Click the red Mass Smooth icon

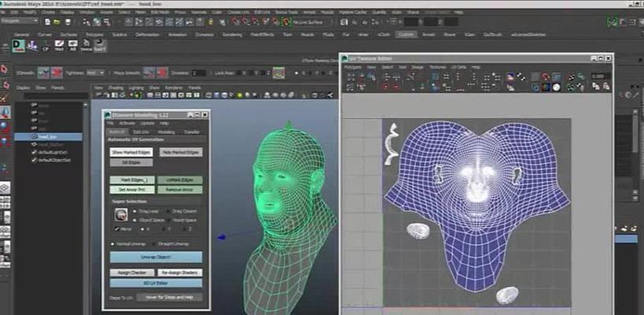pyautogui.click(x=162, y=72)
